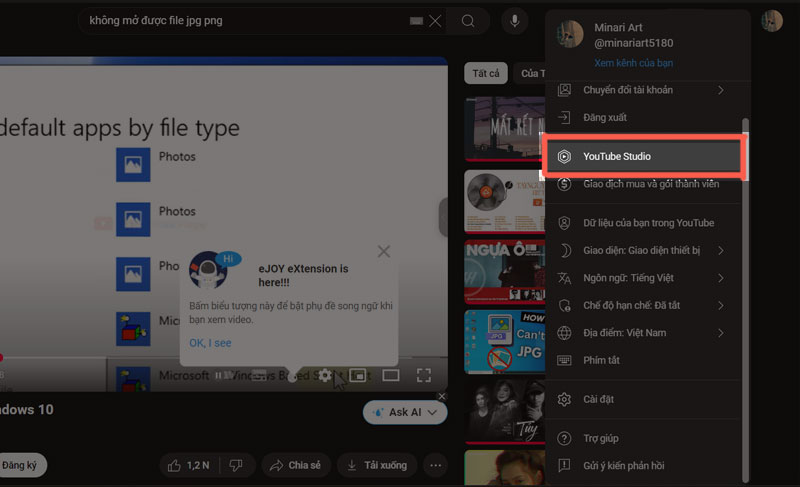Clear the search box with X
Screen dimensions: 800x487
(435, 21)
